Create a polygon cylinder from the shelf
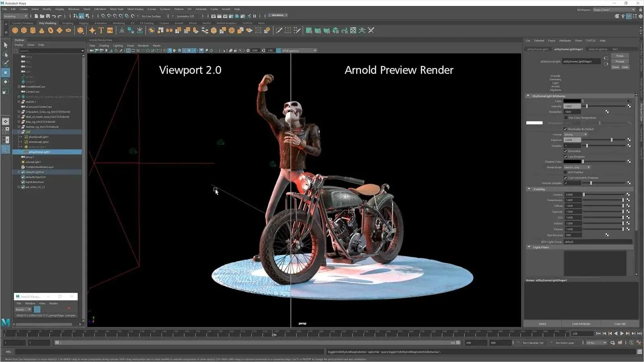Image resolution: width=644 pixels, height=362 pixels. (x=33, y=31)
